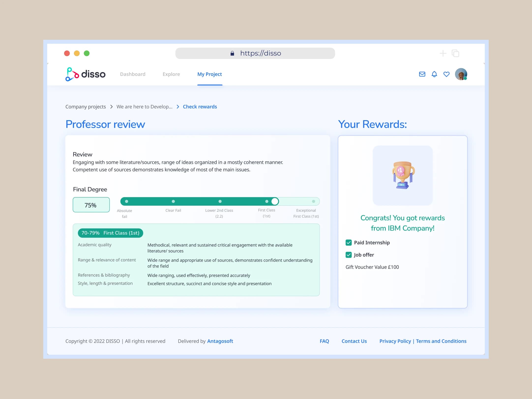Click the References & bibliography label

point(104,275)
